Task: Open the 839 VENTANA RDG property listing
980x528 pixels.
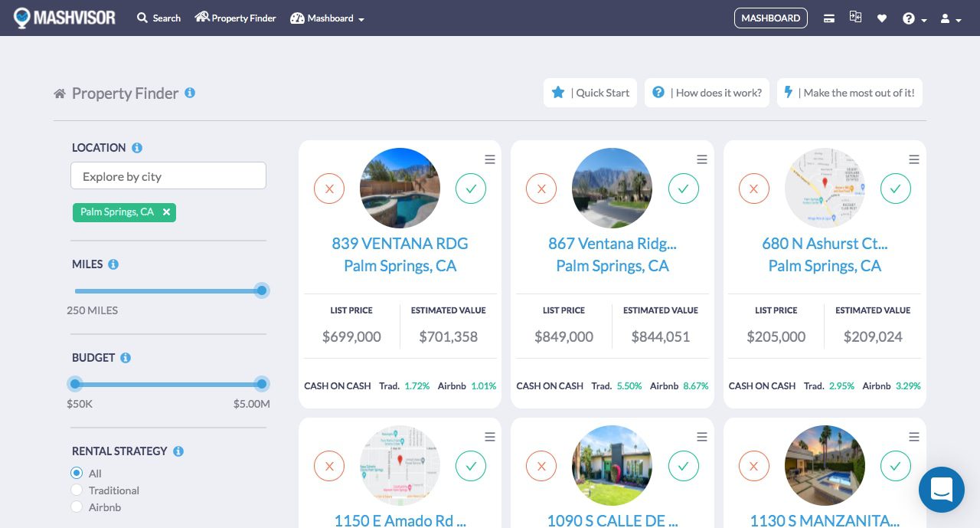Action: click(x=400, y=244)
